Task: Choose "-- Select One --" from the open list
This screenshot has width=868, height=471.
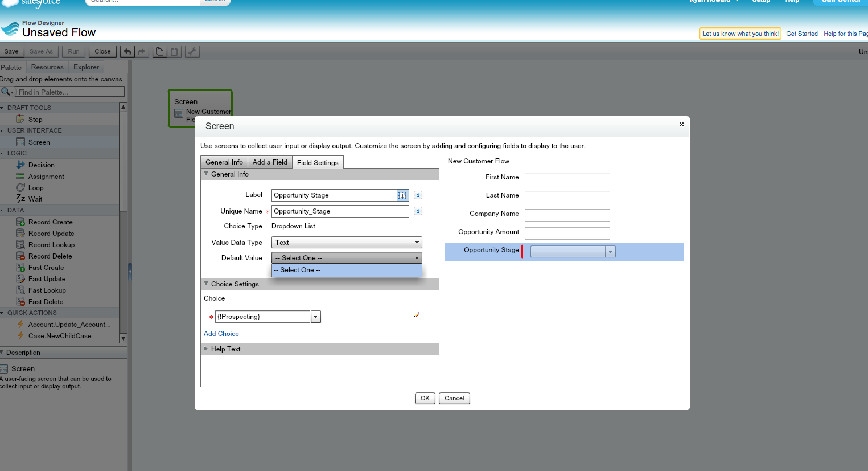Action: (x=347, y=270)
